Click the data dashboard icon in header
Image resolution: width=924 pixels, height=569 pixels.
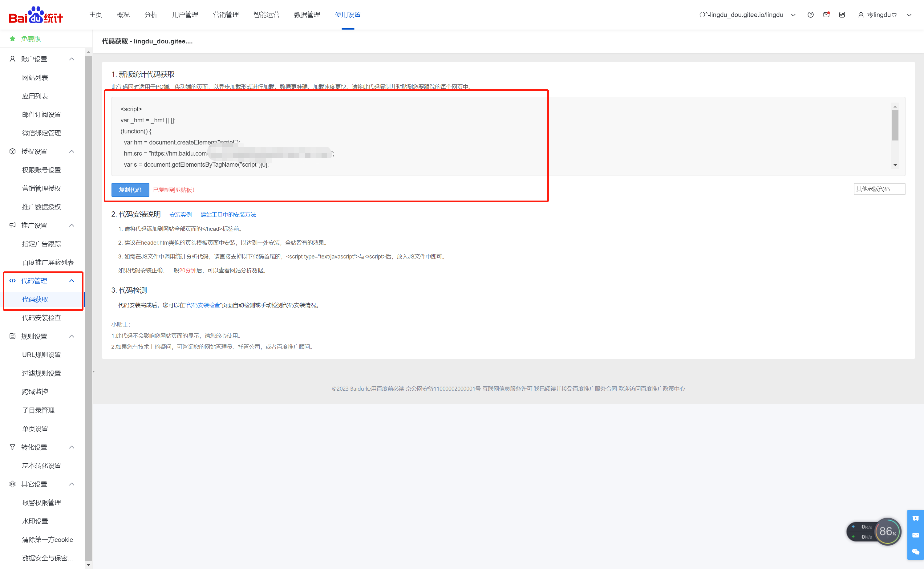point(842,15)
